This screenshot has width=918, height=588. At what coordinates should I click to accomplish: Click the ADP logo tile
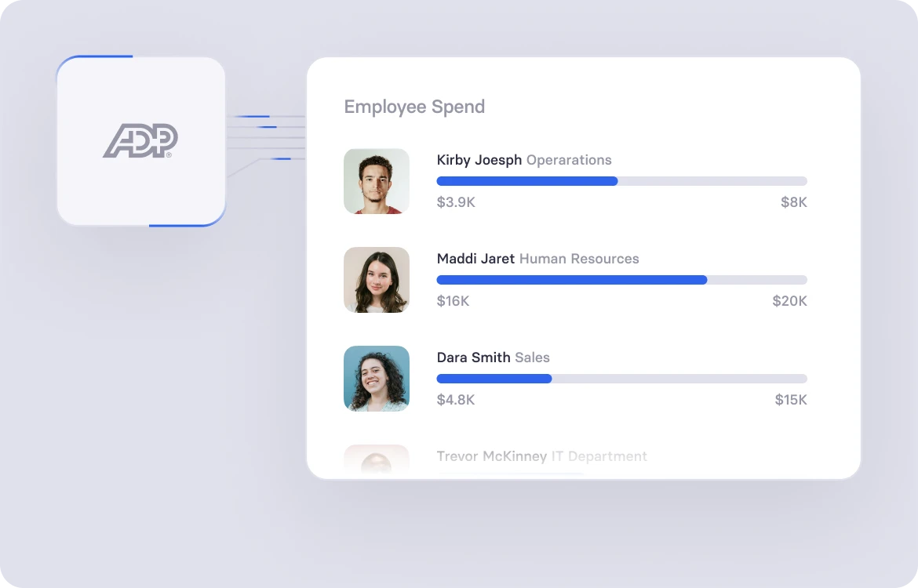[141, 141]
